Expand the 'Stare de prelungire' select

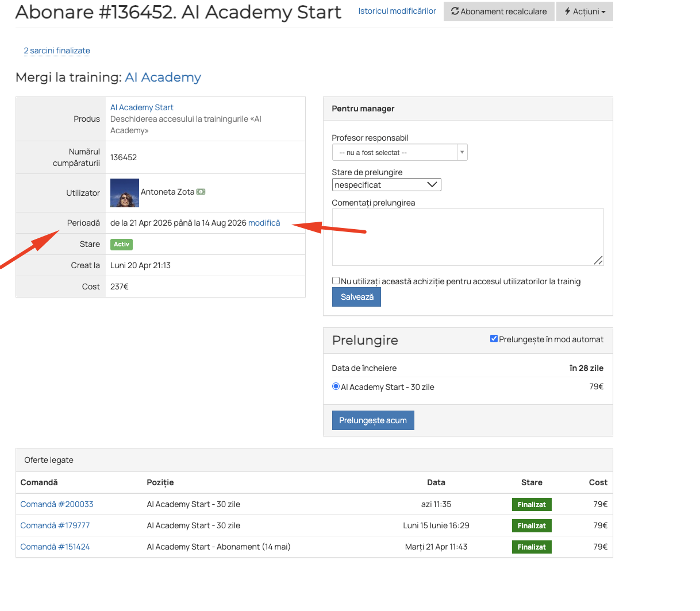(386, 185)
